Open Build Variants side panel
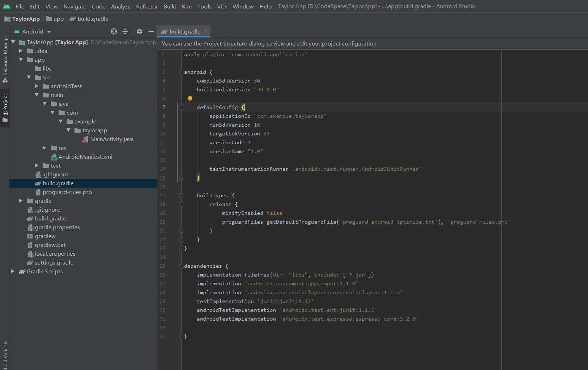The height and width of the screenshot is (370, 588). (5, 355)
